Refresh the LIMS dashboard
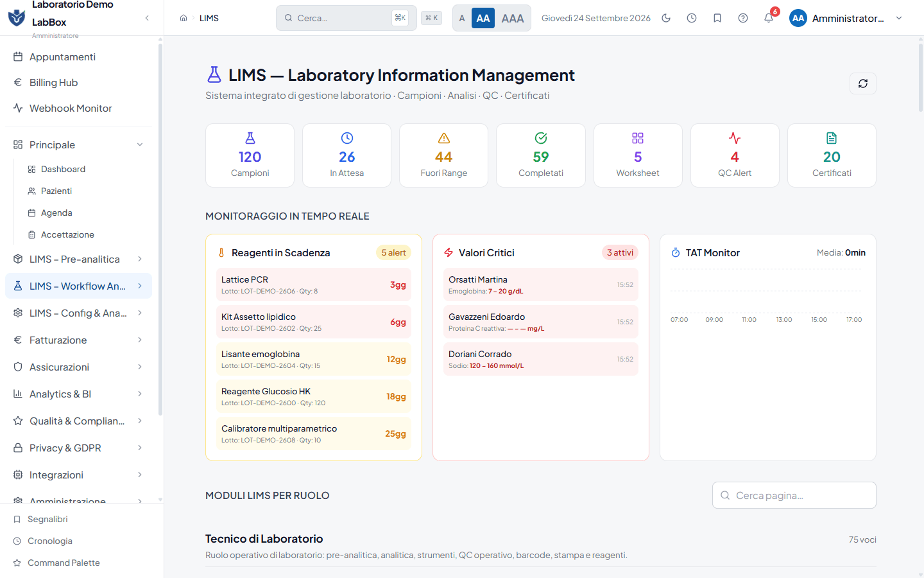 coord(863,83)
